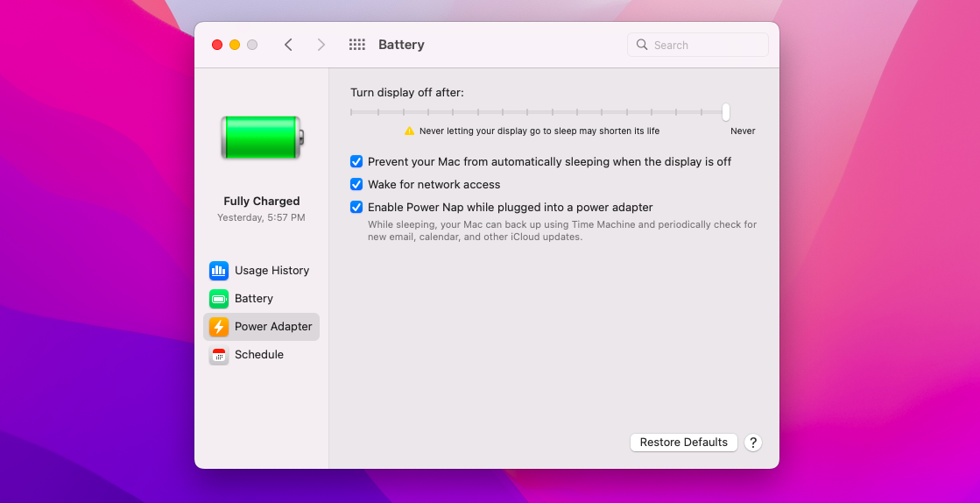Go back with the left chevron
Screen dimensions: 980x503
288,45
